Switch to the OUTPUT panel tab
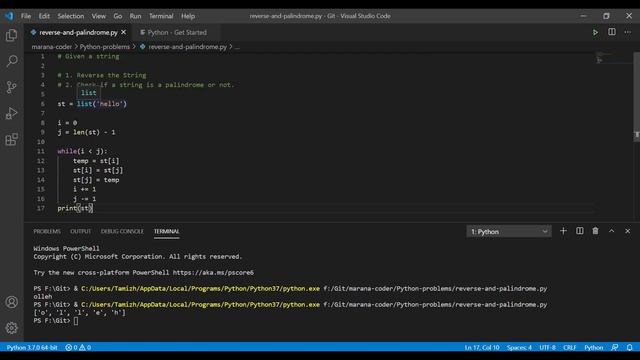Image resolution: width=640 pixels, height=360 pixels. (80, 231)
